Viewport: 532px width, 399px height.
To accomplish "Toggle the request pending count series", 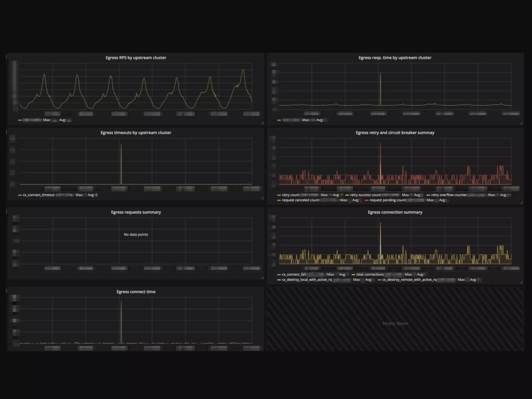I will pos(387,200).
